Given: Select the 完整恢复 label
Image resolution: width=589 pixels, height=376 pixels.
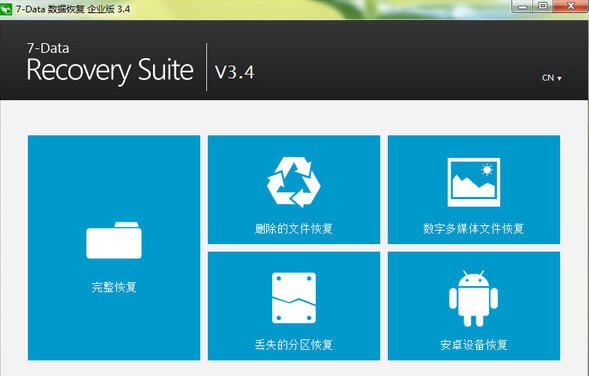Looking at the screenshot, I should (114, 287).
